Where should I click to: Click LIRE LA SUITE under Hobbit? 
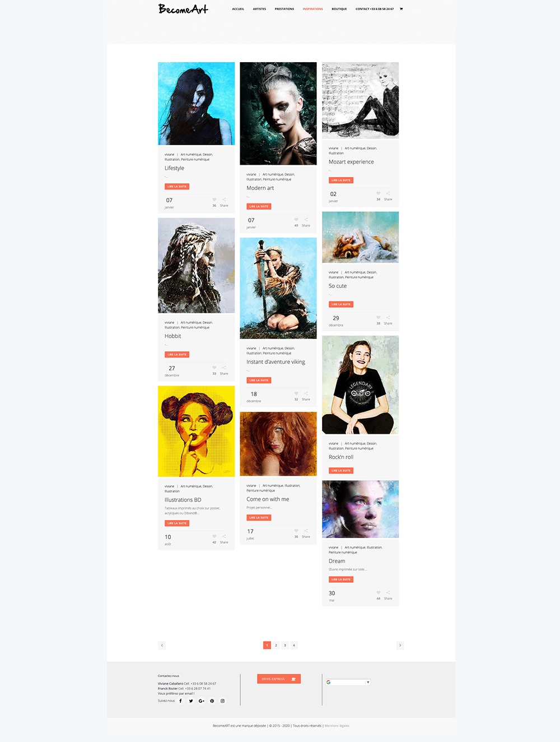coord(177,354)
